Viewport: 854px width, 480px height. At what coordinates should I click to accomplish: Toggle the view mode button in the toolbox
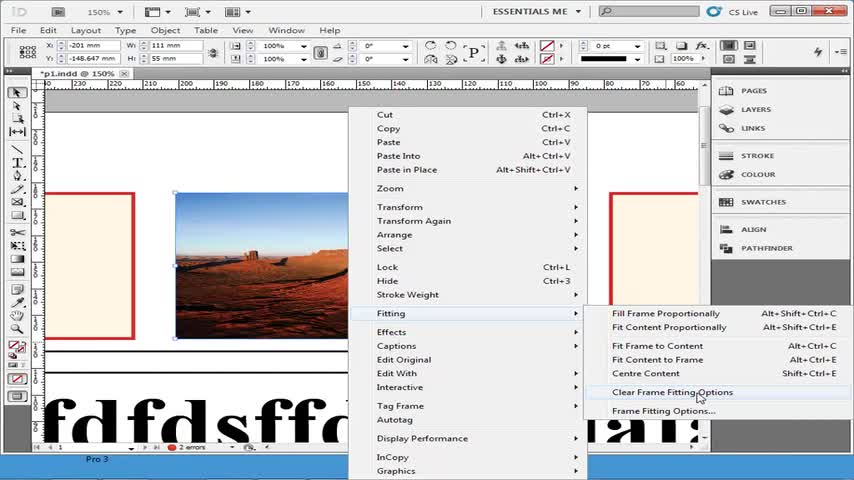click(17, 396)
